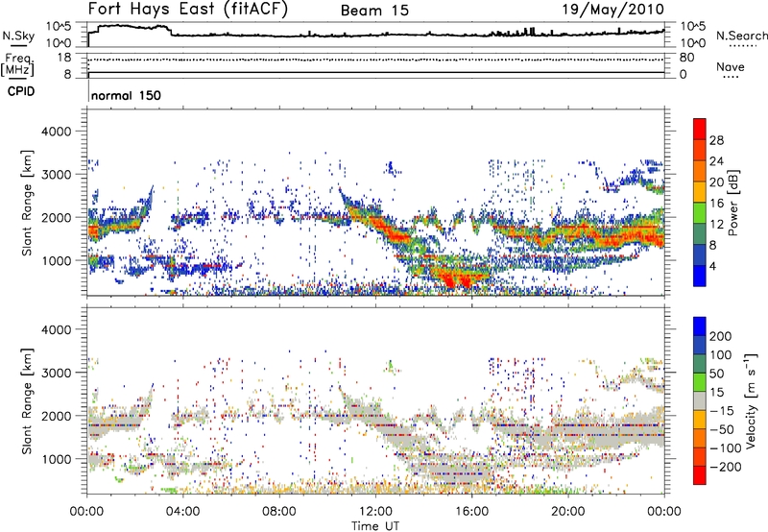Click the '80' right Nave axis label

(x=686, y=58)
